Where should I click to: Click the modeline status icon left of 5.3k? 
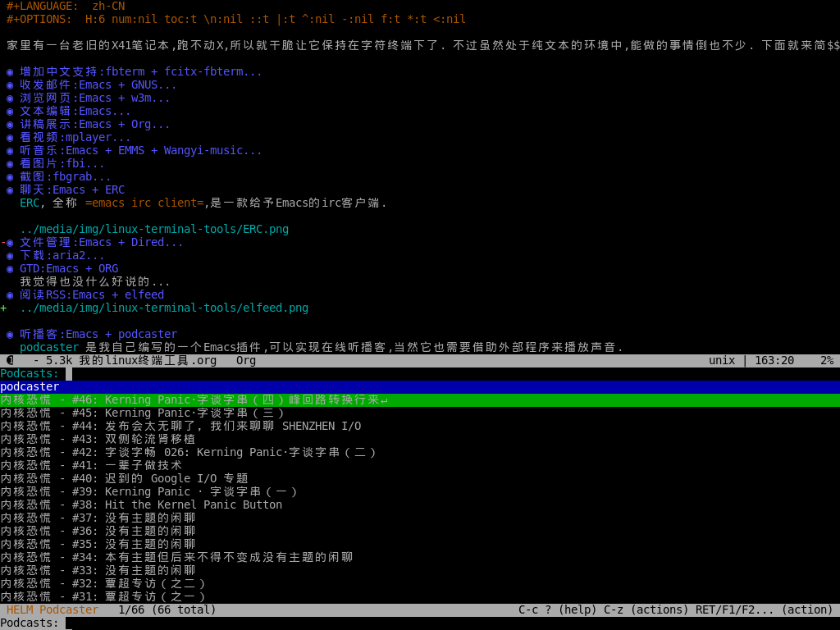pos(10,360)
